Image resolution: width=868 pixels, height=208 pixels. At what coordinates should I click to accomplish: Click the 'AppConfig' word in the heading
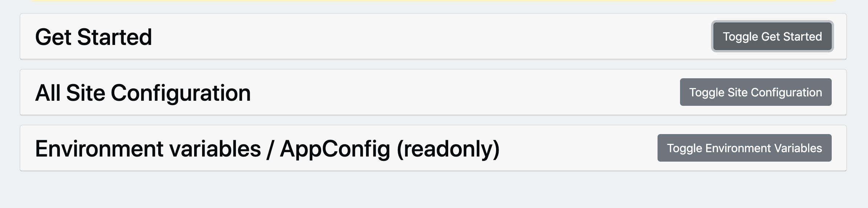coord(335,149)
